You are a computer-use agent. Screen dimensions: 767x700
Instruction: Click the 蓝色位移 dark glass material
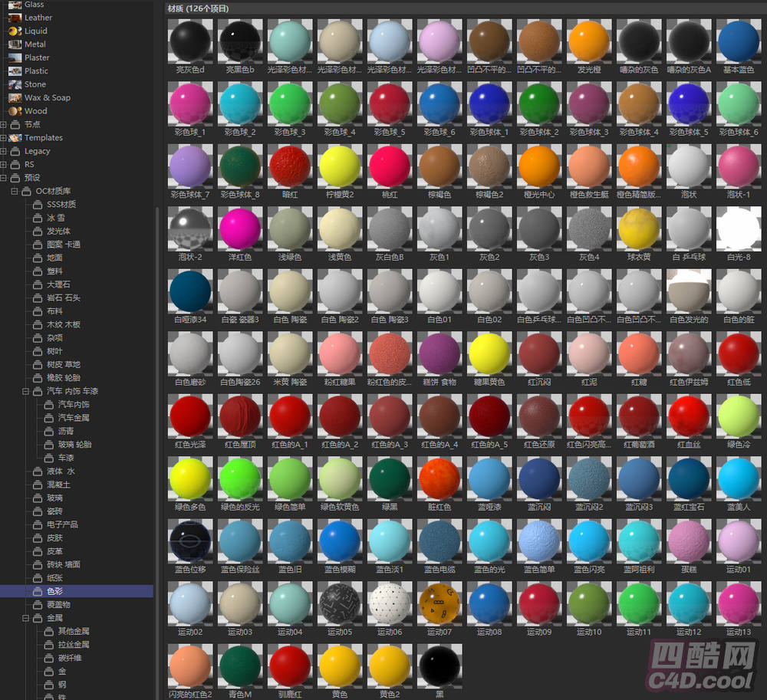(x=189, y=541)
